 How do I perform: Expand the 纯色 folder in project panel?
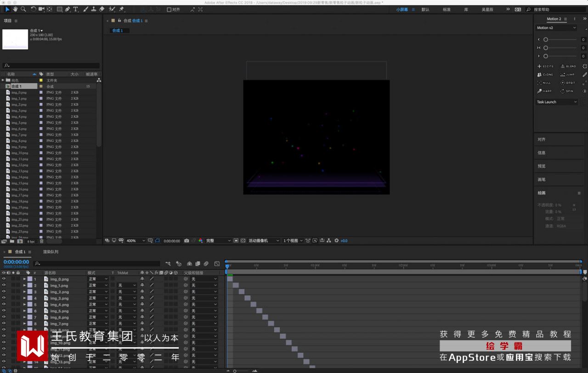pos(3,80)
